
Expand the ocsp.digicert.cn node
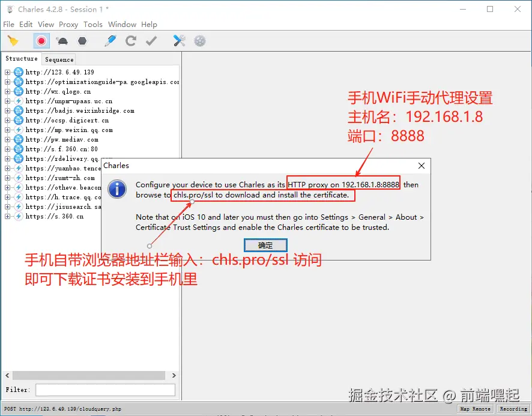tap(7, 120)
